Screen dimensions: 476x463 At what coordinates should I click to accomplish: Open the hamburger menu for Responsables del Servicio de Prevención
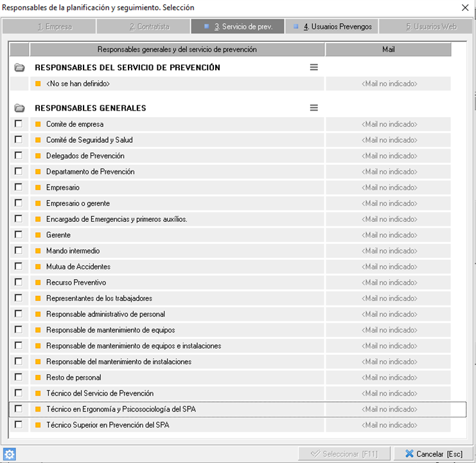[x=313, y=68]
